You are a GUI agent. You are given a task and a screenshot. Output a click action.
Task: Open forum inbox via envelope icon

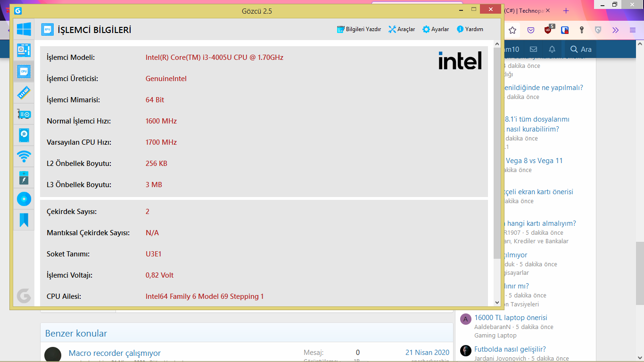tap(534, 49)
